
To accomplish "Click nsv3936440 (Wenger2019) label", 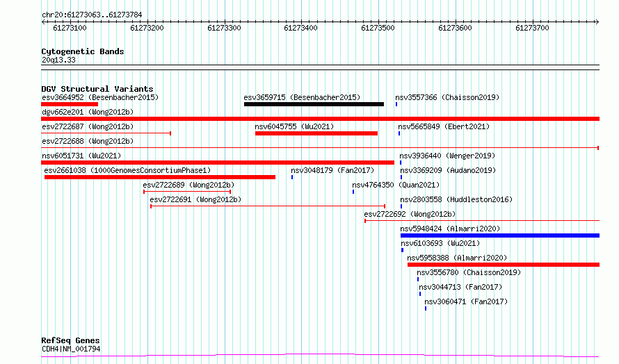I will click(447, 156).
